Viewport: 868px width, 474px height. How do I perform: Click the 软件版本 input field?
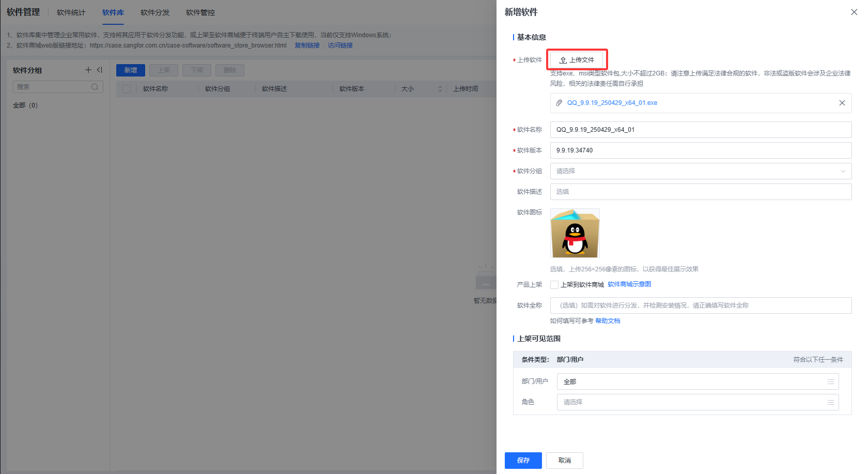tap(701, 150)
